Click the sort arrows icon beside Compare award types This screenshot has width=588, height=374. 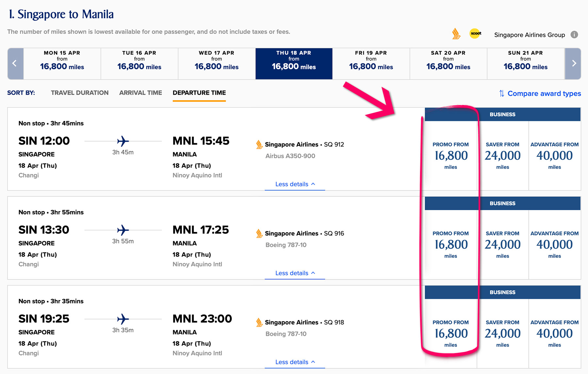pyautogui.click(x=502, y=94)
